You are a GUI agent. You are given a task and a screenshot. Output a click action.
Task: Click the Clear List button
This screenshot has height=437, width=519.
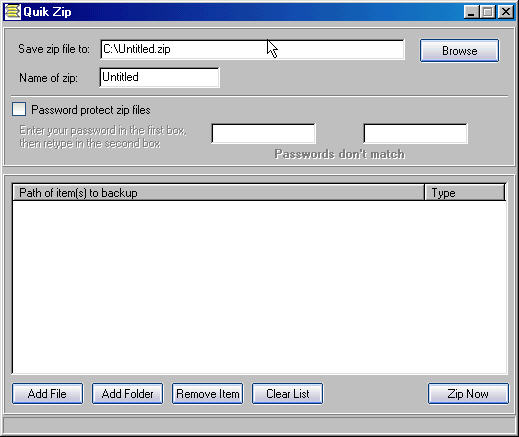click(x=287, y=394)
